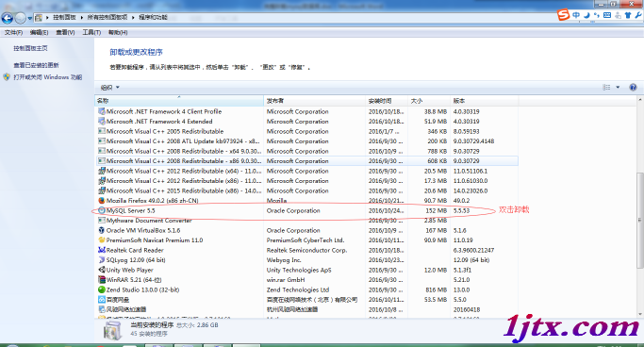This screenshot has height=347, width=644.
Task: Sort by the 名称 column header
Action: click(179, 101)
